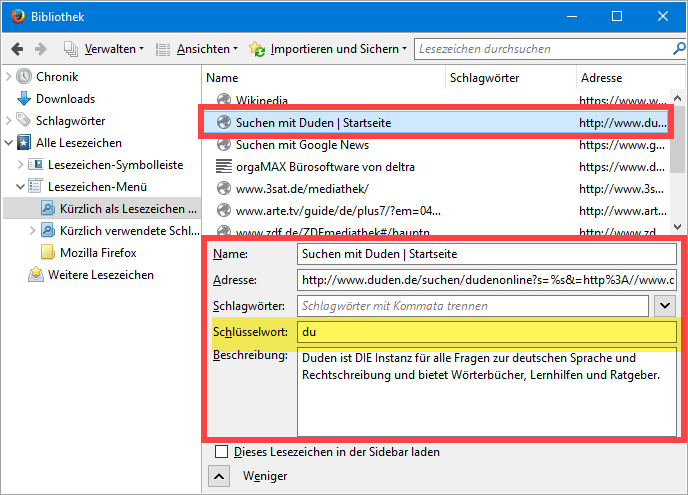Screen dimensions: 688x495
Task: Click the http://www.du... address cell
Action: [x=623, y=123]
